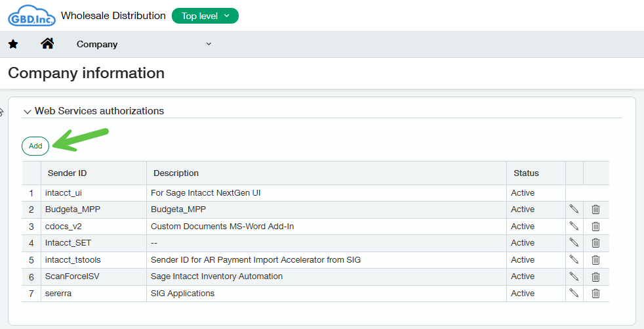Viewport: 644px width, 329px height.
Task: Click the Wholesale Distribution company name
Action: [x=113, y=16]
